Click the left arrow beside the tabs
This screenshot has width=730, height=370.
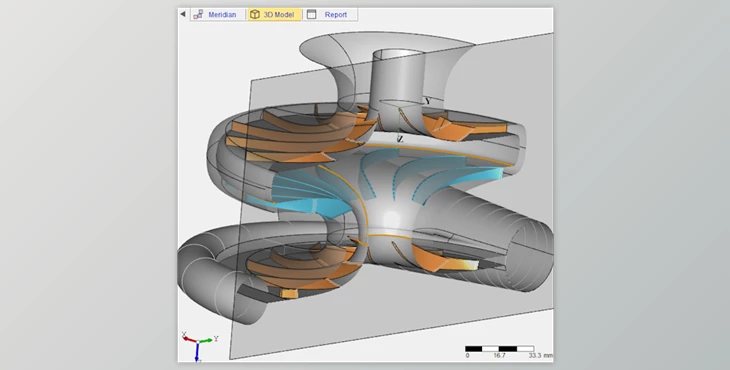[x=183, y=14]
